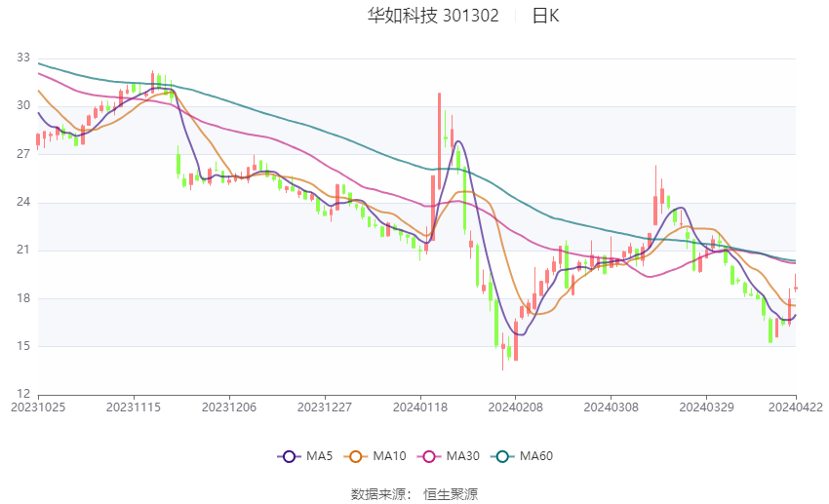
Task: Click the x-axis date label 20231227
Action: pos(325,407)
